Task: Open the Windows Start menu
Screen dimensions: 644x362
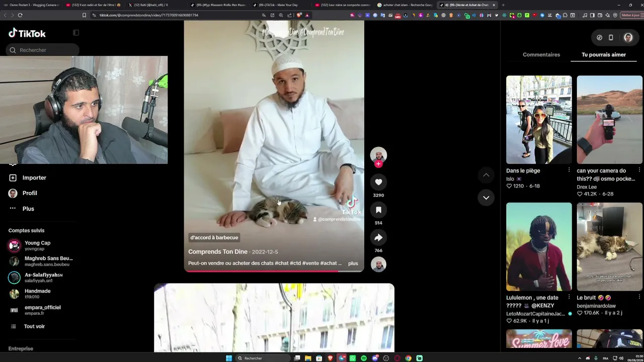Action: tap(229, 358)
